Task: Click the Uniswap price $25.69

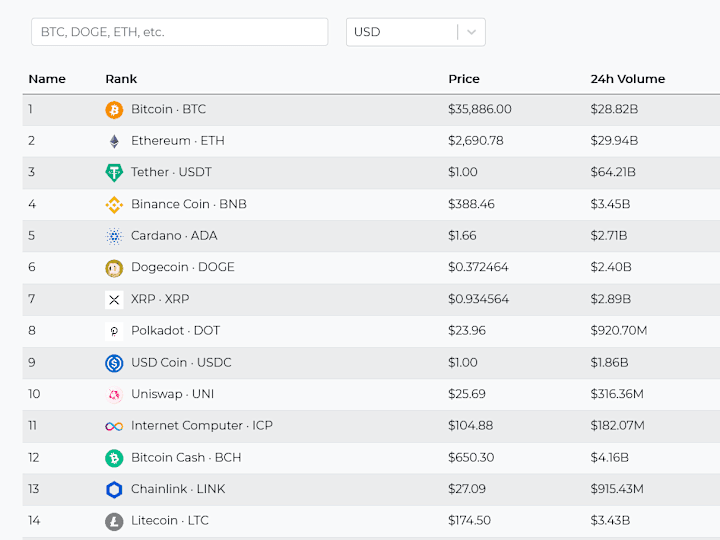Action: click(x=467, y=394)
